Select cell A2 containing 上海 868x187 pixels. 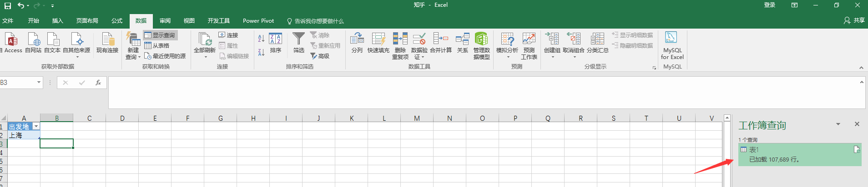pyautogui.click(x=24, y=135)
